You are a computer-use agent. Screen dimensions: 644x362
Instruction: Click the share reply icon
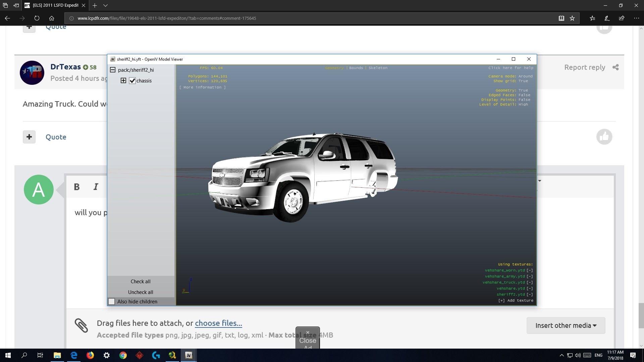(x=615, y=67)
